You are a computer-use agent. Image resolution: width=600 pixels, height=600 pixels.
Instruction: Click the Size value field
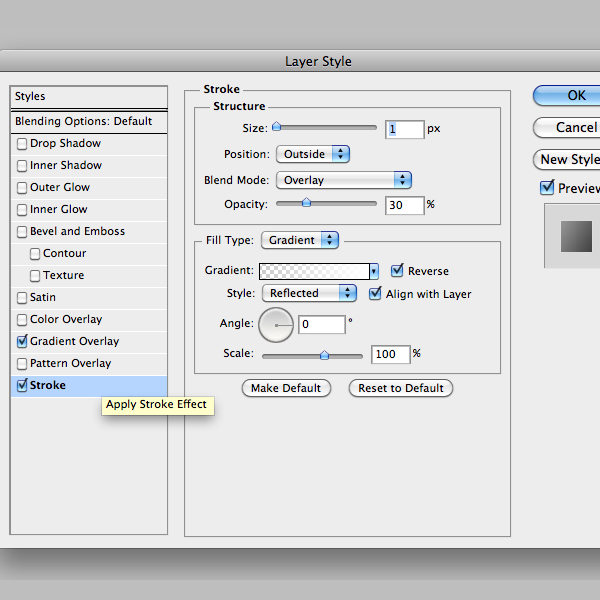pyautogui.click(x=405, y=129)
